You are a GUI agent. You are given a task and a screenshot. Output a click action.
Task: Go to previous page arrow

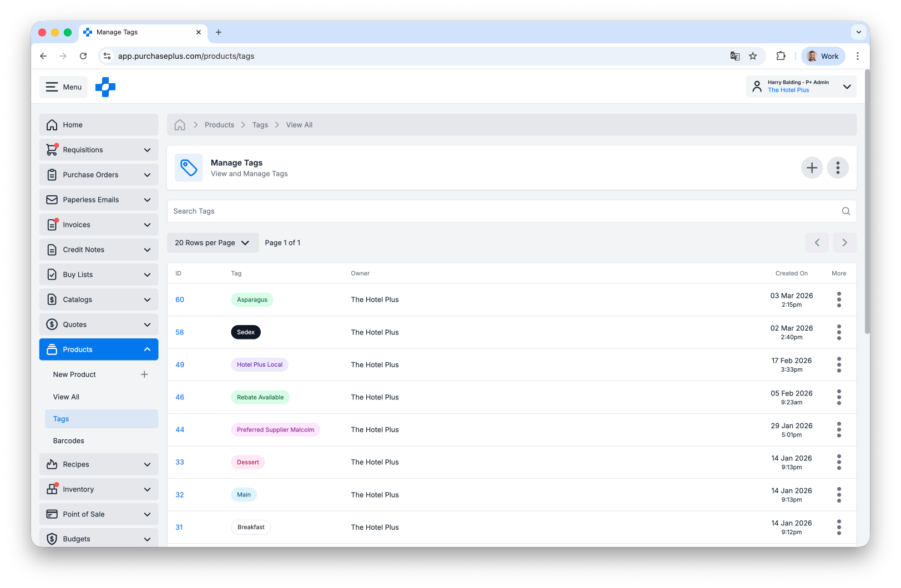click(x=817, y=243)
